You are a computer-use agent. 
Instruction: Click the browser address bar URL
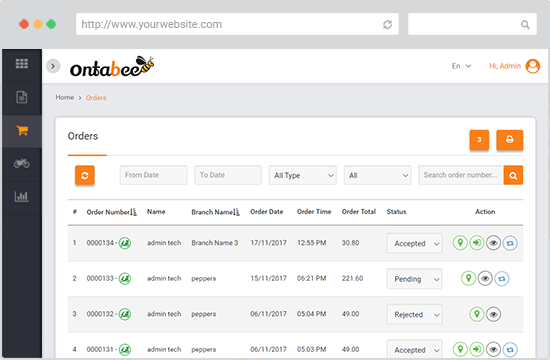152,24
